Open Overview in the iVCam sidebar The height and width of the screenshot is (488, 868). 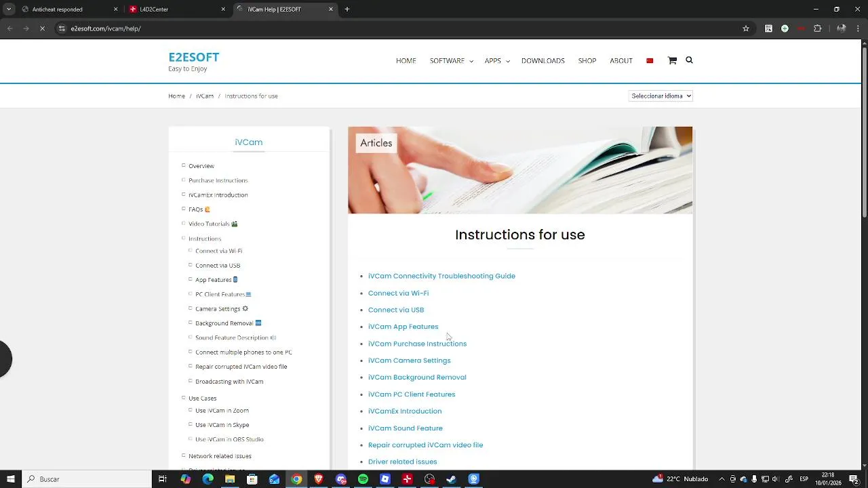pyautogui.click(x=201, y=166)
